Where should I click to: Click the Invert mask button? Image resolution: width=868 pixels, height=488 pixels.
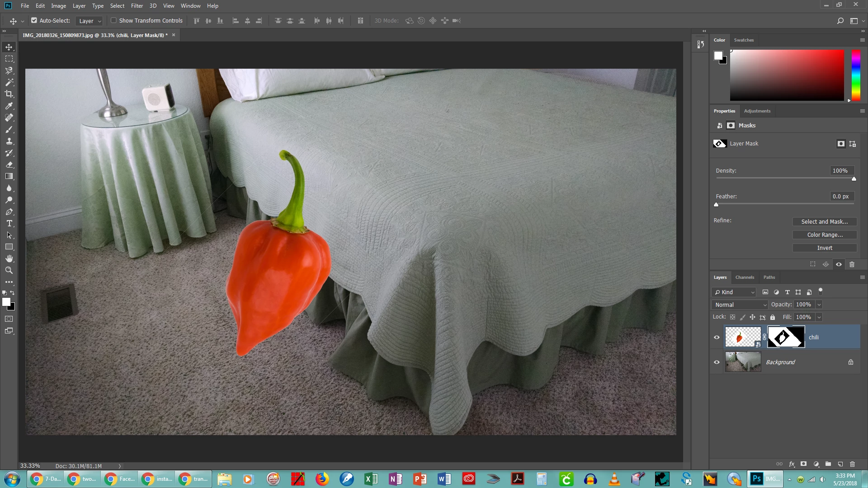[x=824, y=248]
